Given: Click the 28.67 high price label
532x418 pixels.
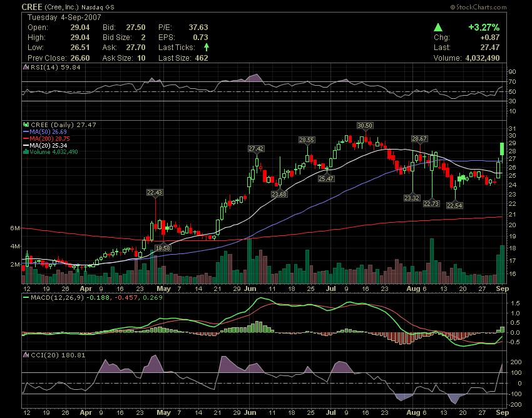Looking at the screenshot, I should coord(419,139).
